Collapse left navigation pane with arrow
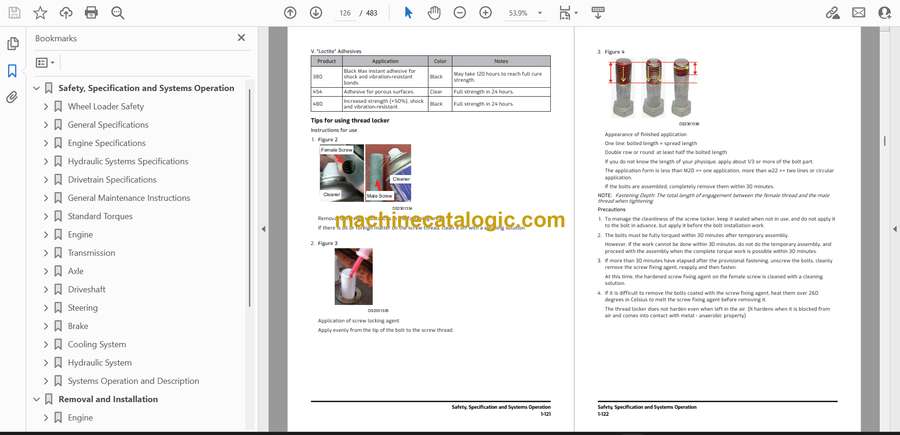The width and height of the screenshot is (900, 435). coord(263,229)
